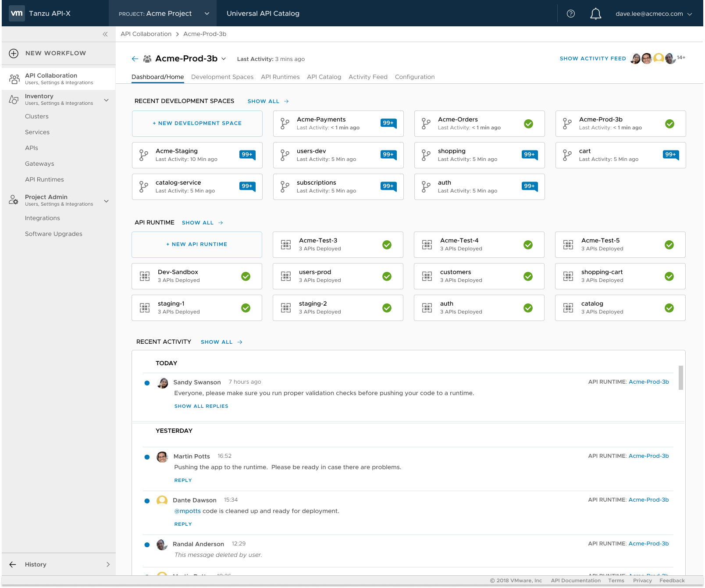Click the Privacy footer link

coord(642,581)
